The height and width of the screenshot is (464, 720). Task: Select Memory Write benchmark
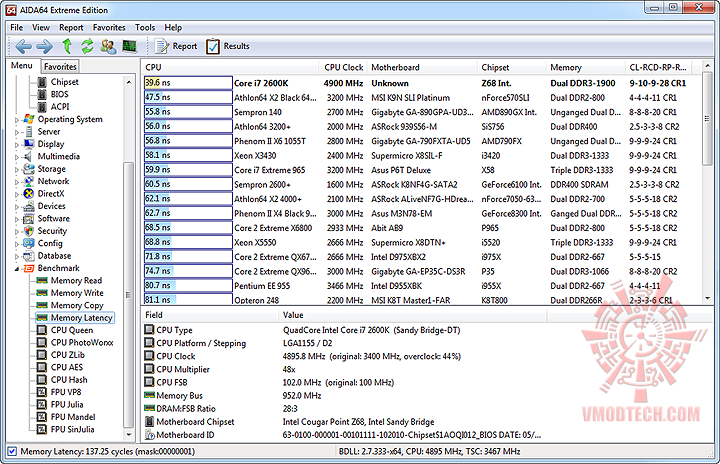click(77, 293)
